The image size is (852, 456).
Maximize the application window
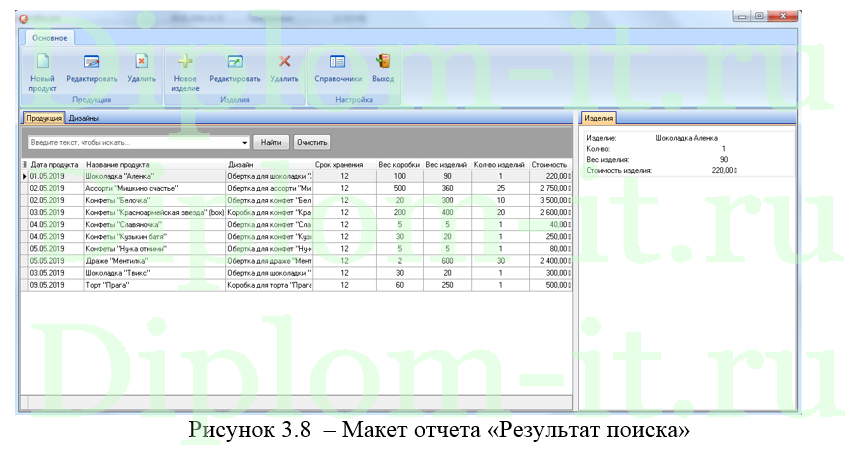click(760, 16)
